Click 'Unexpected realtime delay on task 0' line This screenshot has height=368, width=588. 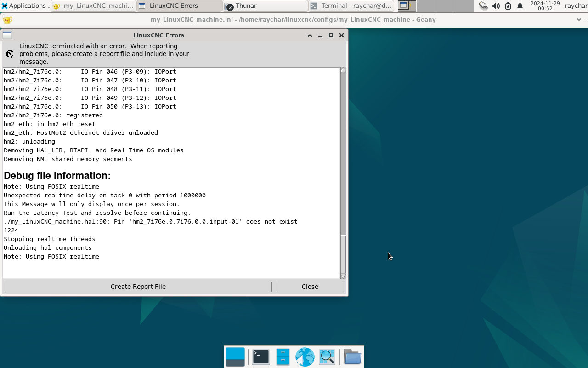(x=105, y=195)
